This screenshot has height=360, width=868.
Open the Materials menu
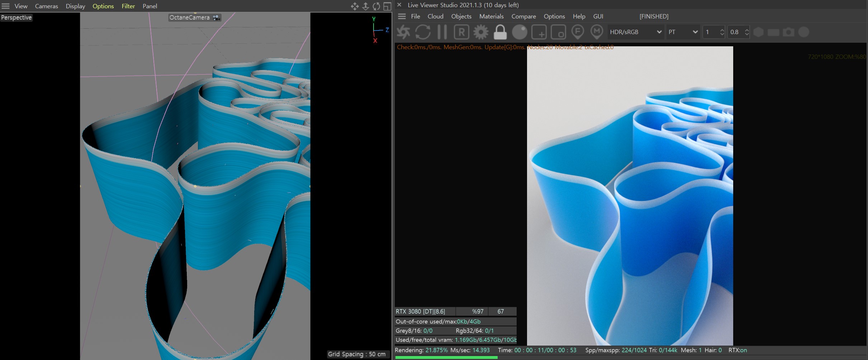(x=492, y=16)
